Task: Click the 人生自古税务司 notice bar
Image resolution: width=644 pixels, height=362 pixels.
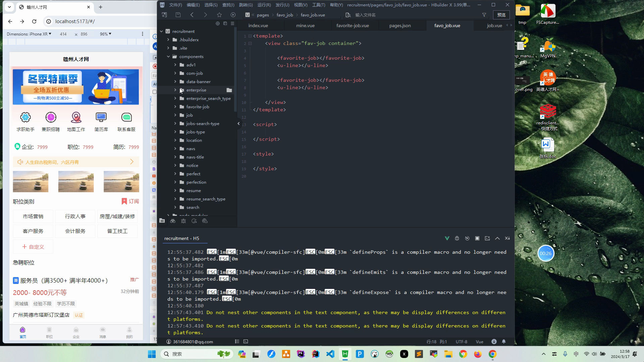Action: tap(76, 162)
